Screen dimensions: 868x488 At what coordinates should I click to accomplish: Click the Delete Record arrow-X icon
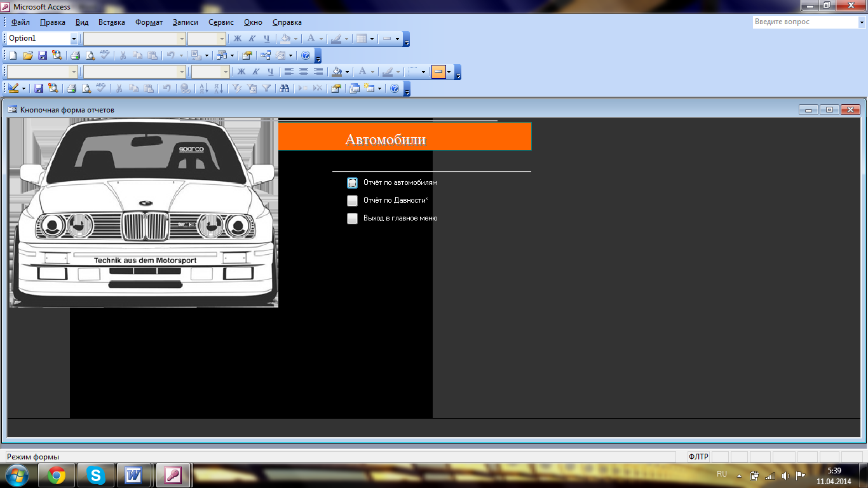318,88
